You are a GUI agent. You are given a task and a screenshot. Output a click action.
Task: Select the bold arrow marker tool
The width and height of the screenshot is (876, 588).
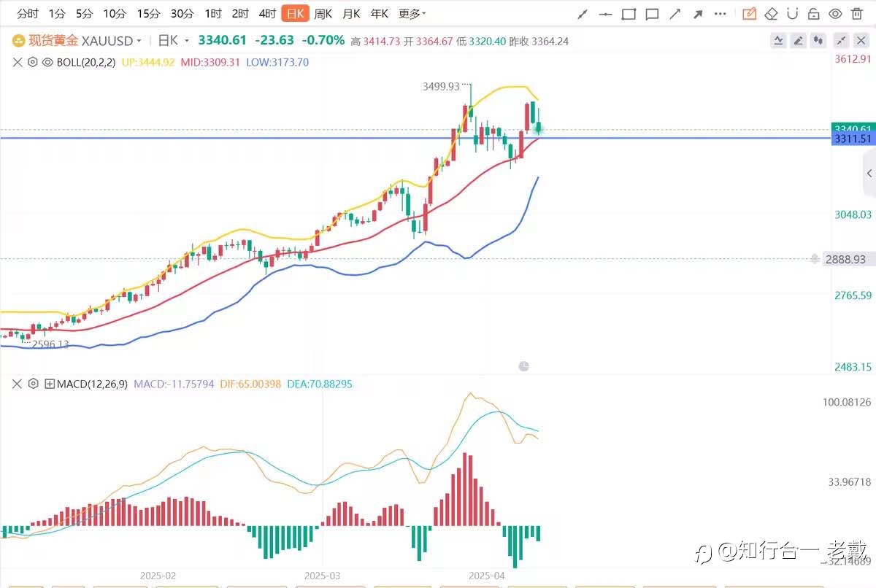point(699,14)
